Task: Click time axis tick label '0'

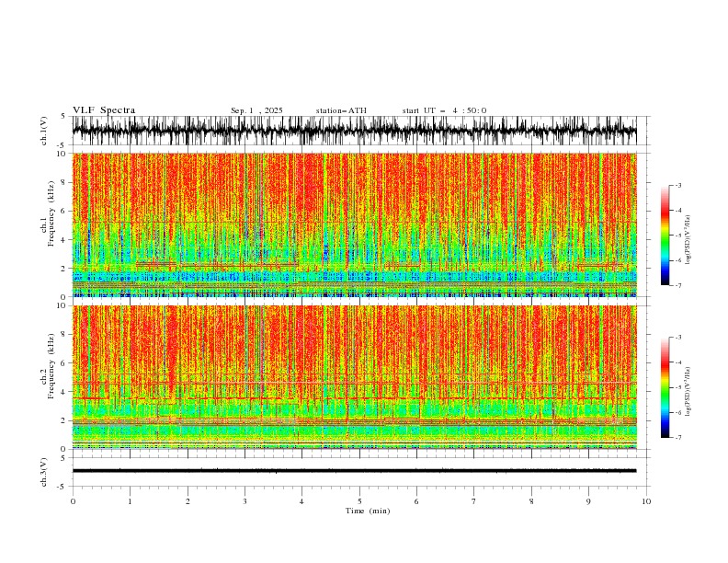Action: pos(73,501)
